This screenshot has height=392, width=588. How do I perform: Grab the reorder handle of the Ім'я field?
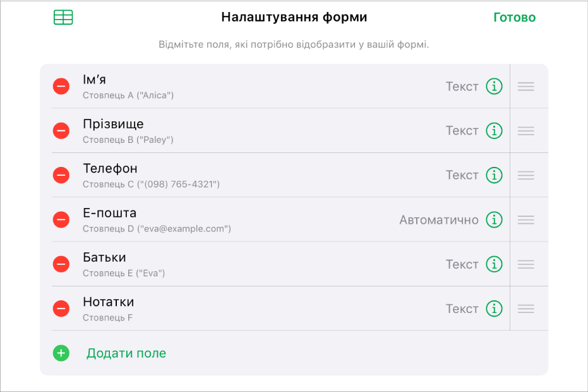526,86
